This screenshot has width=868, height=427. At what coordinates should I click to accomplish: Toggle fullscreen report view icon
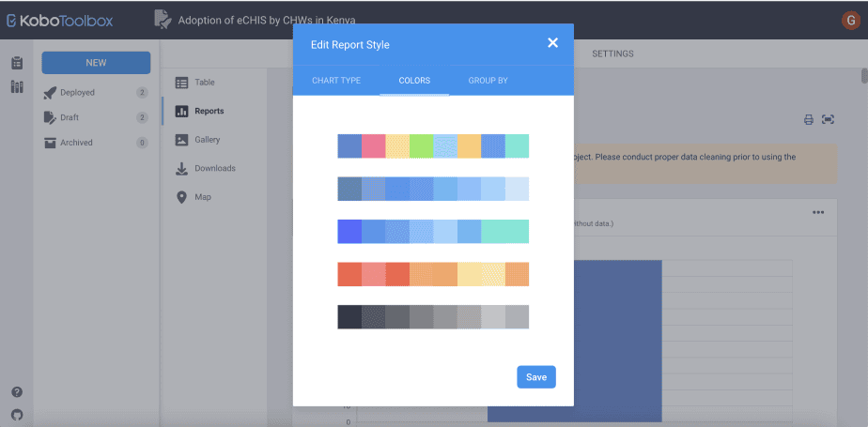[x=828, y=119]
